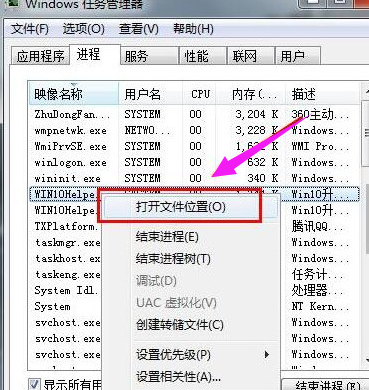Select the taskeng.exe process row
The image size is (369, 390).
[67, 275]
